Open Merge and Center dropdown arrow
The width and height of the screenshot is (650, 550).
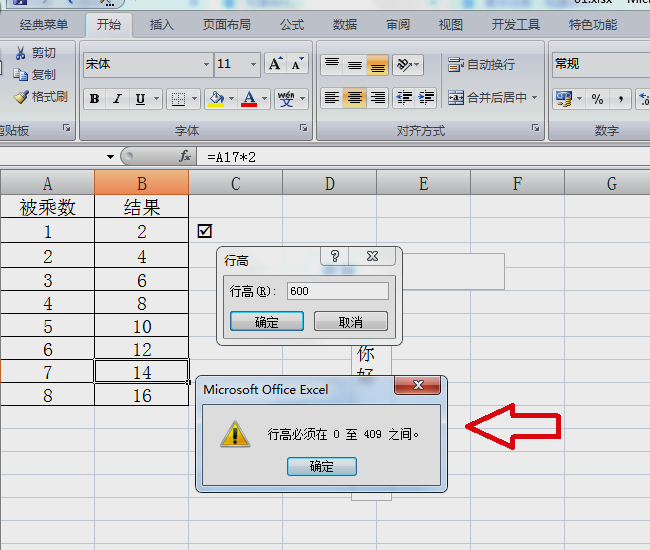(x=535, y=98)
